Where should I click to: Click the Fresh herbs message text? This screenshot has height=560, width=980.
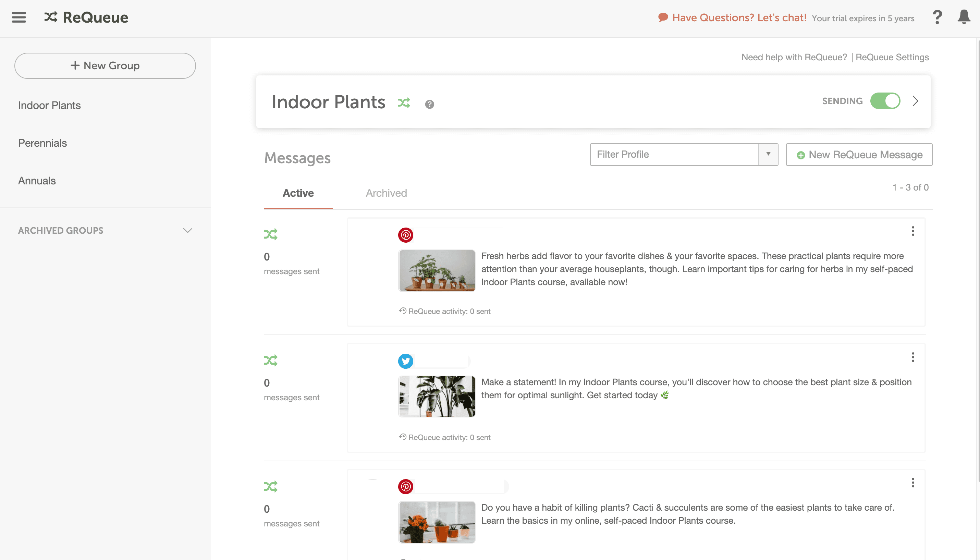[697, 269]
